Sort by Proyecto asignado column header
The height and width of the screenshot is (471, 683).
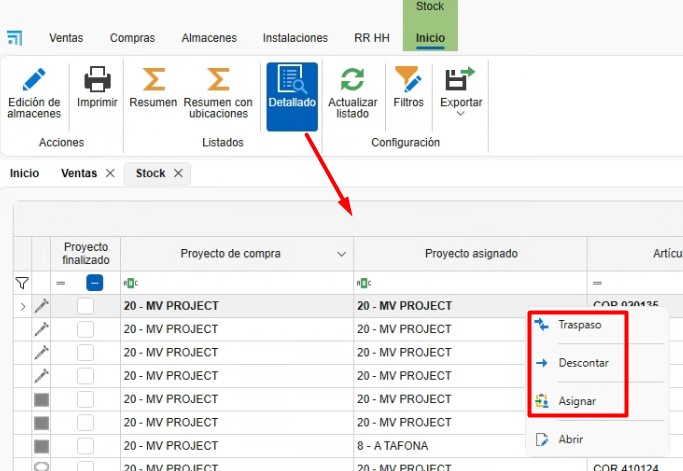(x=471, y=254)
